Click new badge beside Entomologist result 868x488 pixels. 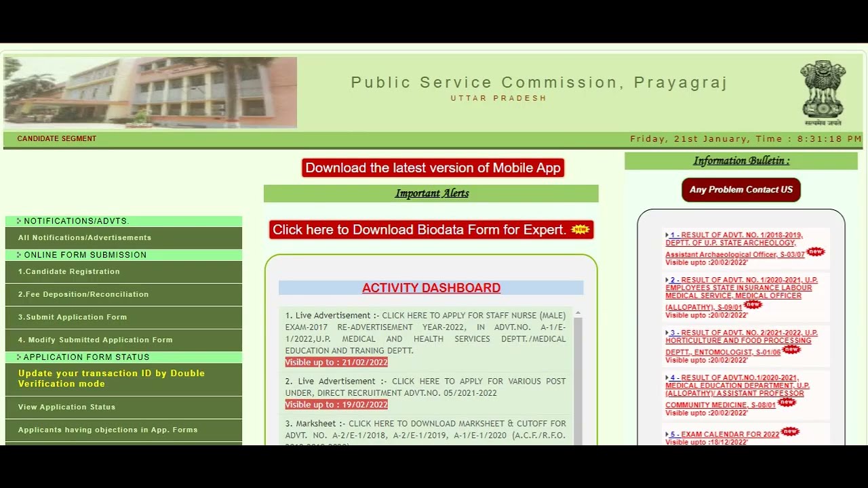[791, 350]
